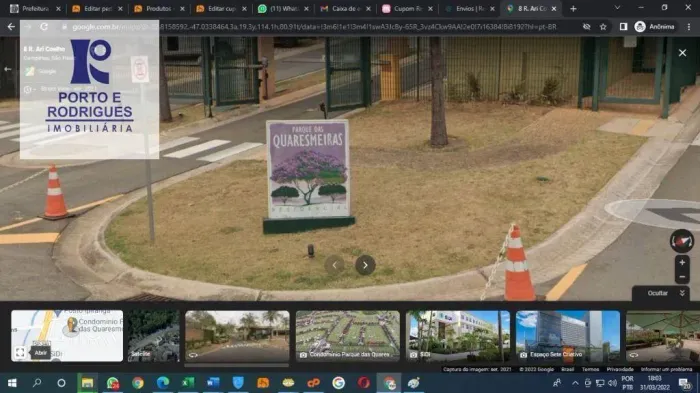Launch Microsoft Edge from taskbar
The width and height of the screenshot is (700, 393).
pyautogui.click(x=163, y=383)
